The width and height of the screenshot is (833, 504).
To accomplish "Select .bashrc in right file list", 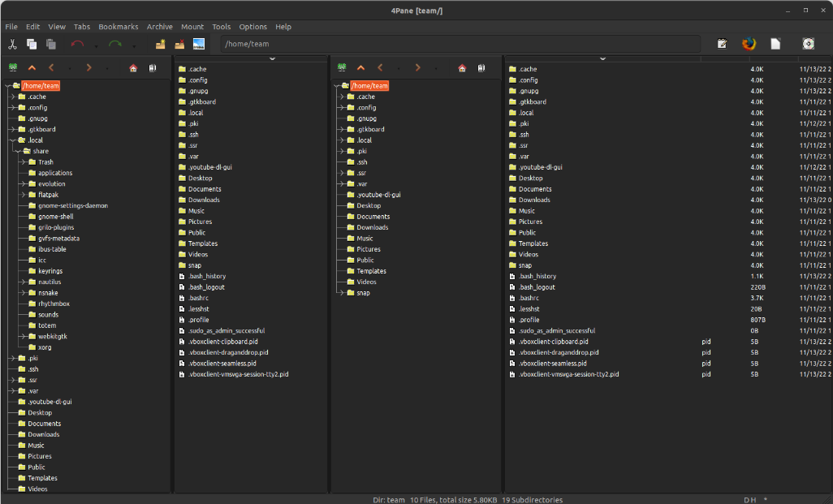I will pyautogui.click(x=529, y=298).
